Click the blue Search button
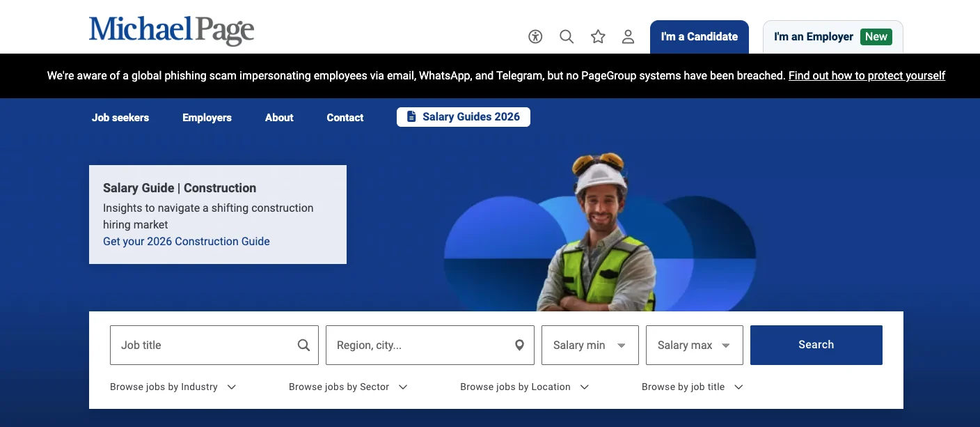 [816, 345]
